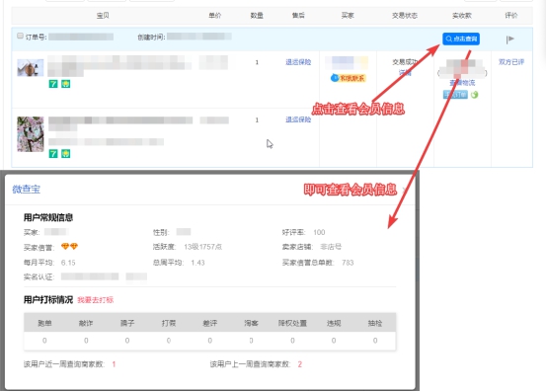
Task: Click the 买家信誉总单数 value 783
Action: coord(348,263)
